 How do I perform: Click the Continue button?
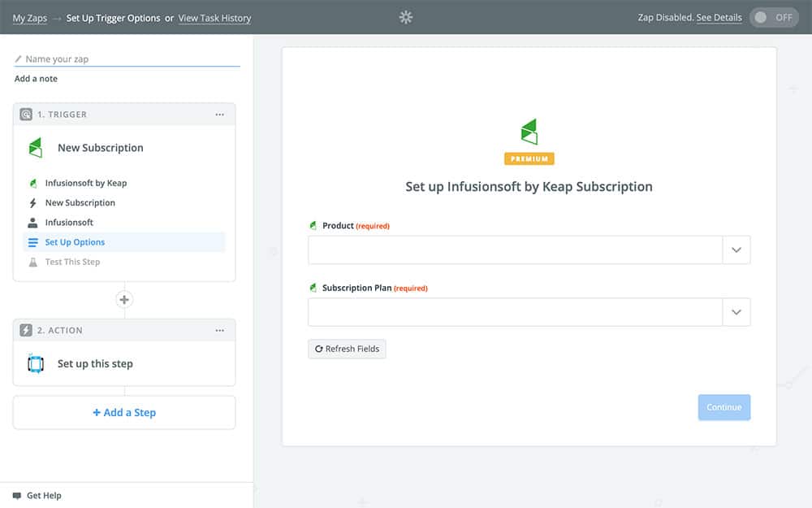tap(723, 407)
